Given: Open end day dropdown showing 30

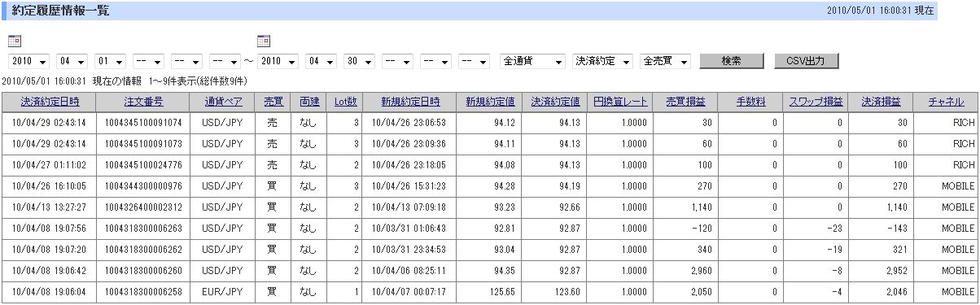Looking at the screenshot, I should (359, 61).
